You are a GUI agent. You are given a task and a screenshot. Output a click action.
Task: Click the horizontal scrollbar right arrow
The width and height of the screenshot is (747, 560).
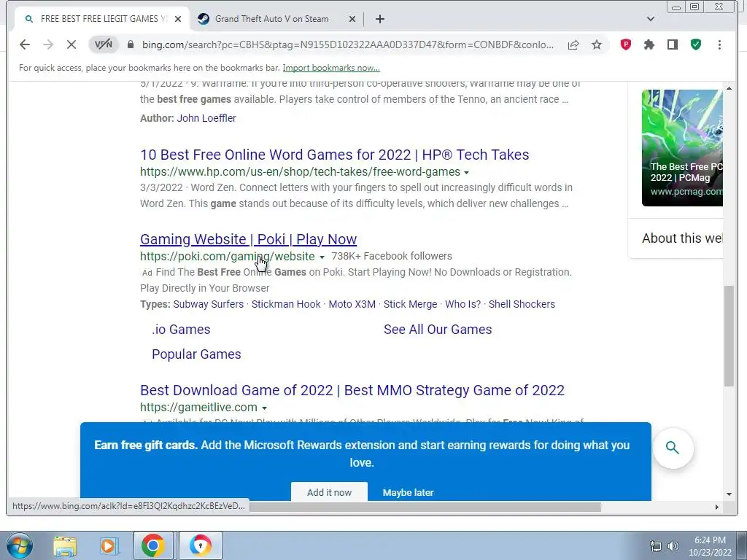coord(716,507)
